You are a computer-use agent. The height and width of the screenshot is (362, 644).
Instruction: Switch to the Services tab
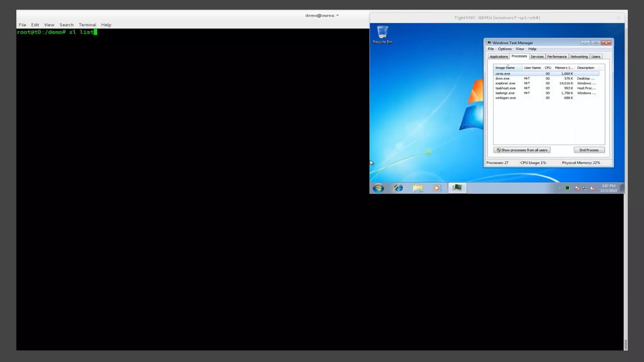click(x=537, y=57)
